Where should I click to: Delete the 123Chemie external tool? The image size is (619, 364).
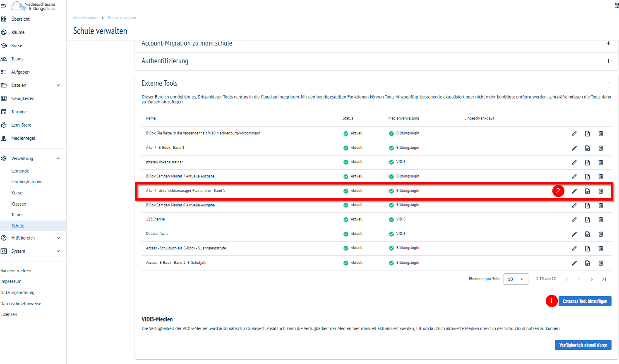pyautogui.click(x=600, y=220)
